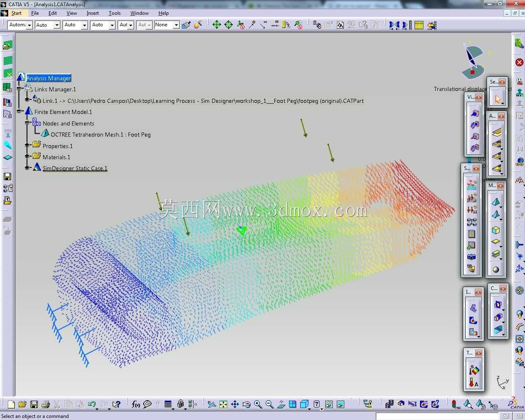Activate the Rotate view tool
Image resolution: width=525 pixels, height=420 pixels.
tap(246, 404)
